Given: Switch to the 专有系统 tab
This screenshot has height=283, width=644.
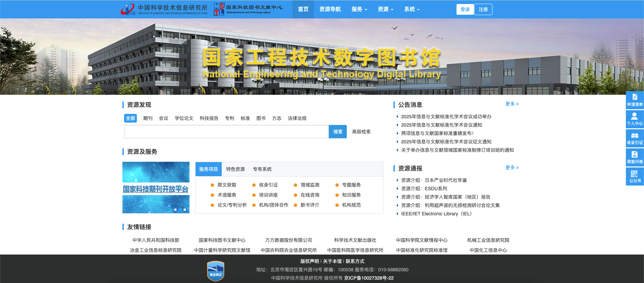Looking at the screenshot, I should 262,169.
